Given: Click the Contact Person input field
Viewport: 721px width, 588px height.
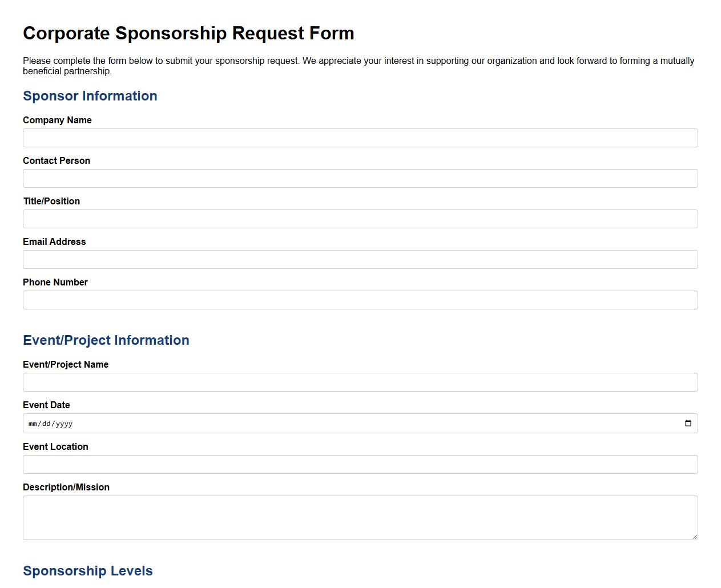Looking at the screenshot, I should (360, 178).
